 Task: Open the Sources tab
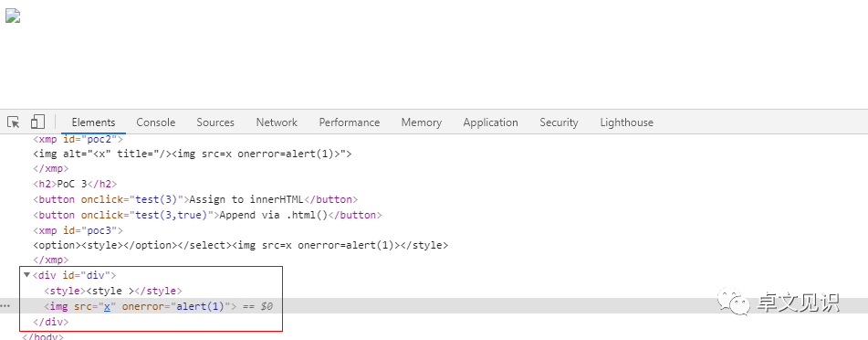point(215,122)
